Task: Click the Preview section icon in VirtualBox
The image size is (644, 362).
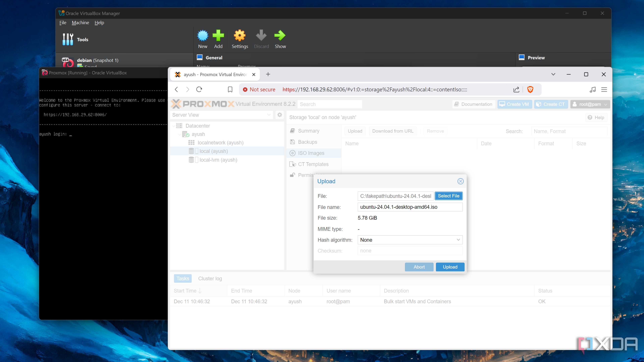Action: pyautogui.click(x=522, y=57)
